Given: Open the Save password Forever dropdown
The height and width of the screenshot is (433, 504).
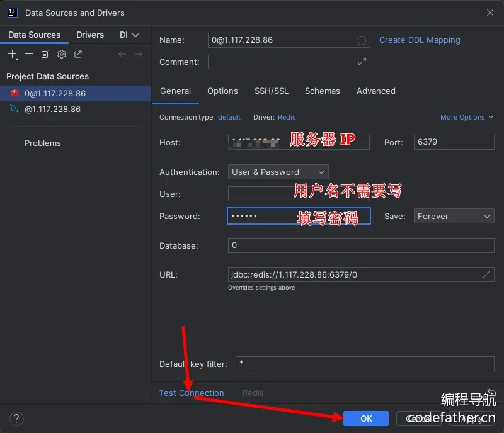Looking at the screenshot, I should point(454,216).
